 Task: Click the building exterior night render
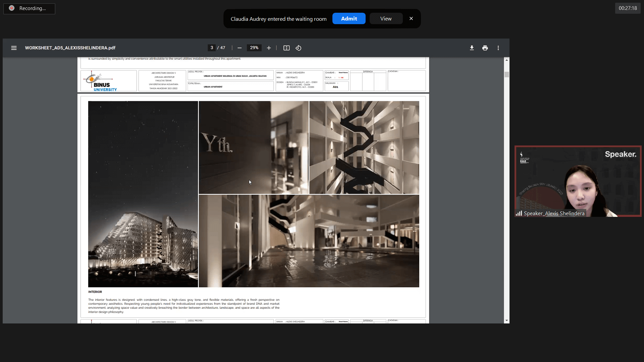143,194
